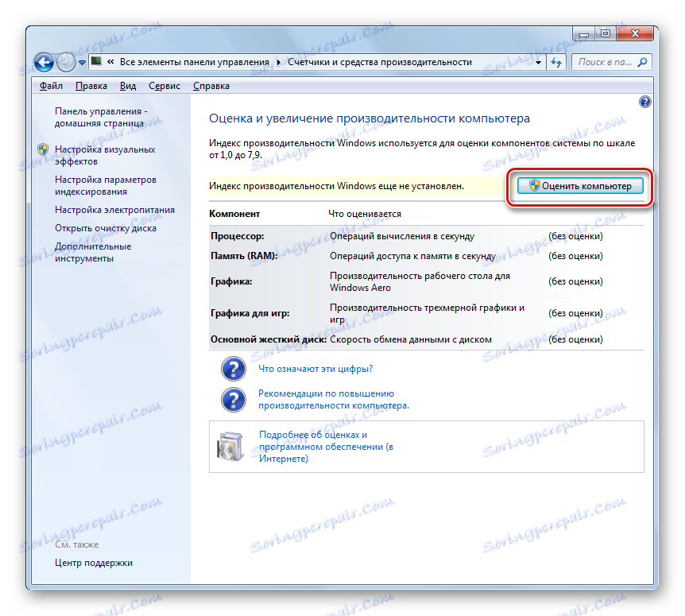Click question icon beside 'Рекомендации по повышению'

(234, 399)
